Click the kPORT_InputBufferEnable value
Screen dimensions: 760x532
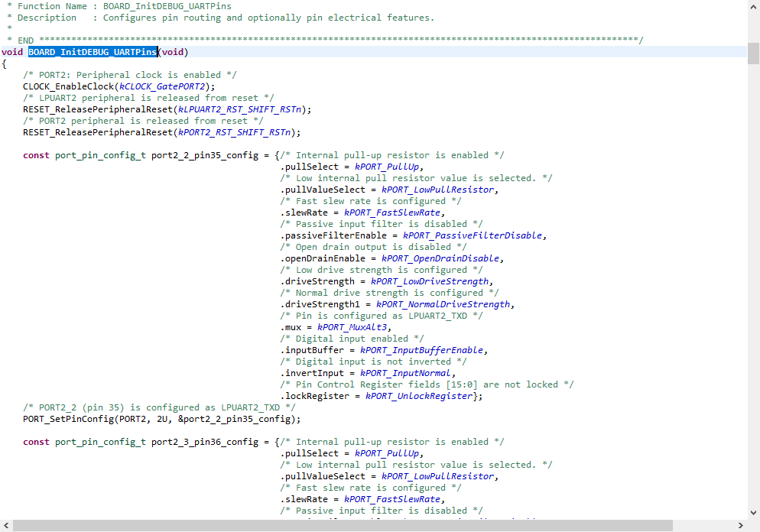click(422, 350)
